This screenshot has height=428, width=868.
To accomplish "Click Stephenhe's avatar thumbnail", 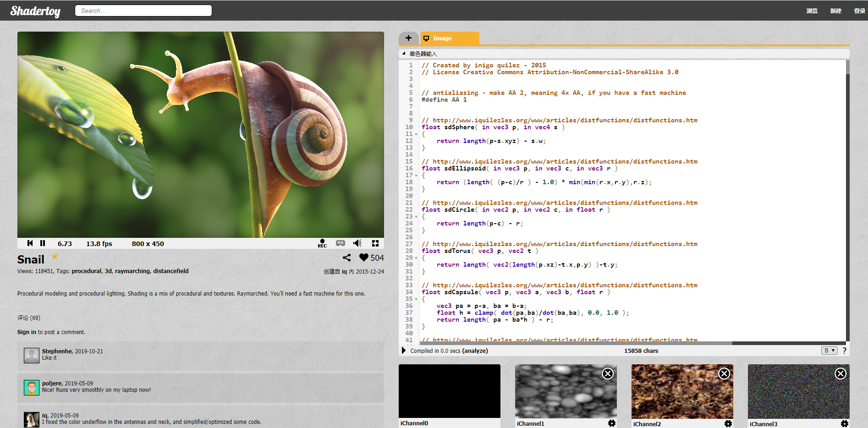I will click(32, 356).
